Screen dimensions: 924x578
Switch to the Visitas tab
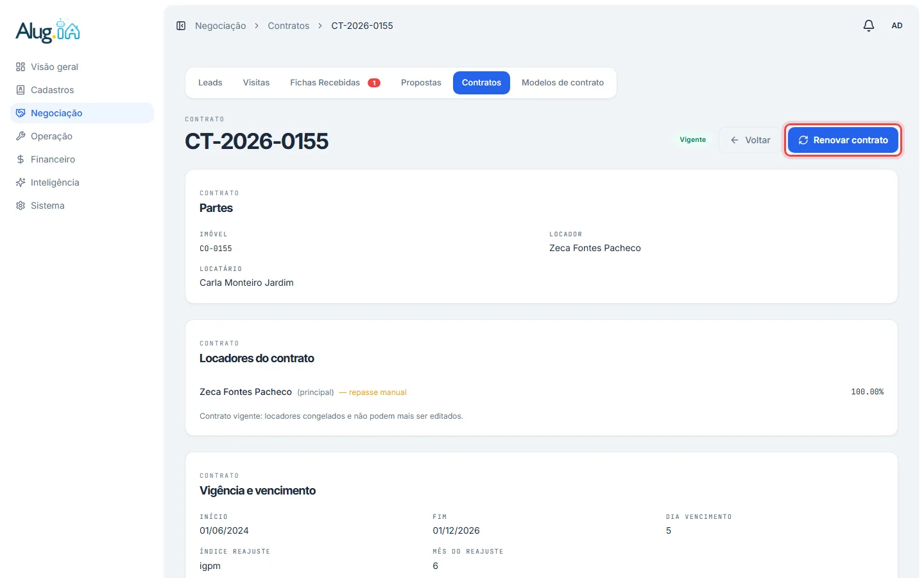coord(256,83)
